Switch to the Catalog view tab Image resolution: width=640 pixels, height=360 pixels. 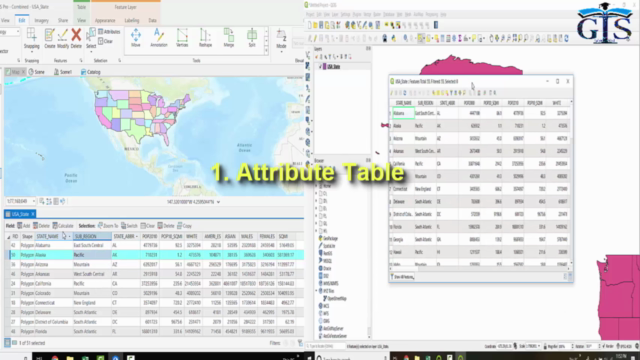coord(91,72)
